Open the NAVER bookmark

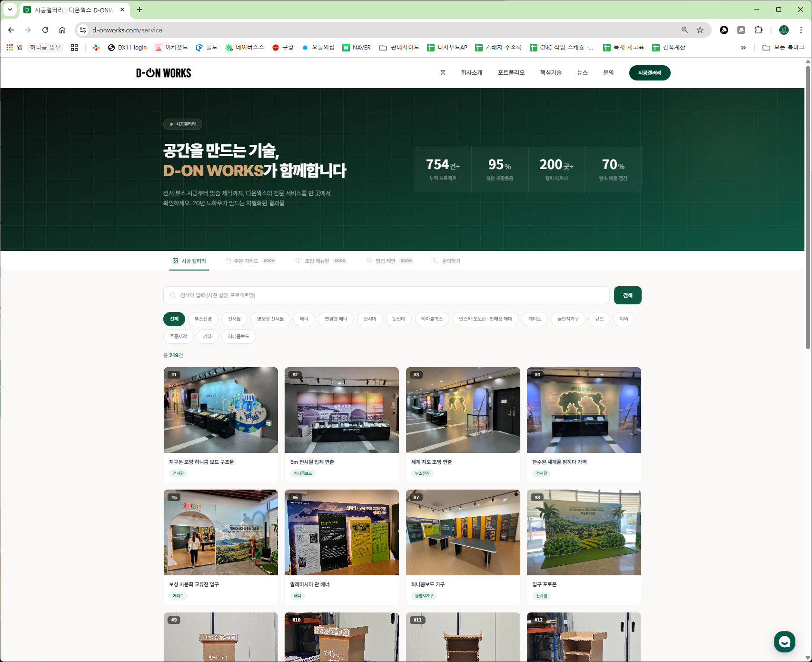coord(356,48)
